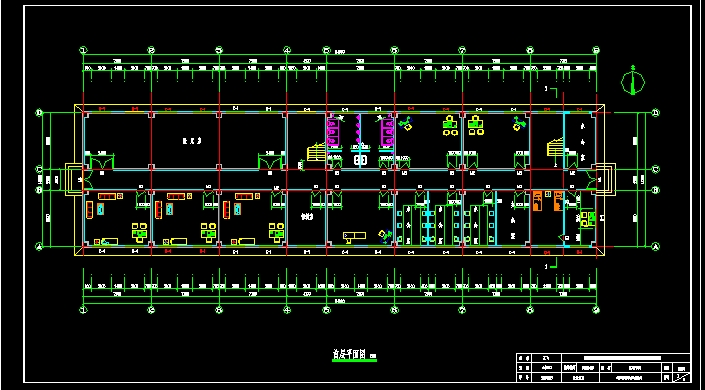705x390 pixels.
Task: Click the long white bar in the title block
Action: pyautogui.click(x=622, y=358)
